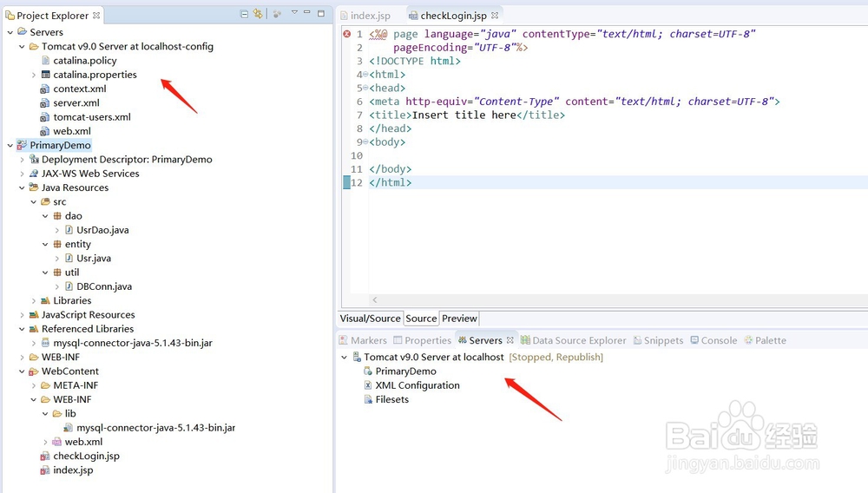Open the Console view tab
This screenshot has height=493, width=868.
click(713, 340)
